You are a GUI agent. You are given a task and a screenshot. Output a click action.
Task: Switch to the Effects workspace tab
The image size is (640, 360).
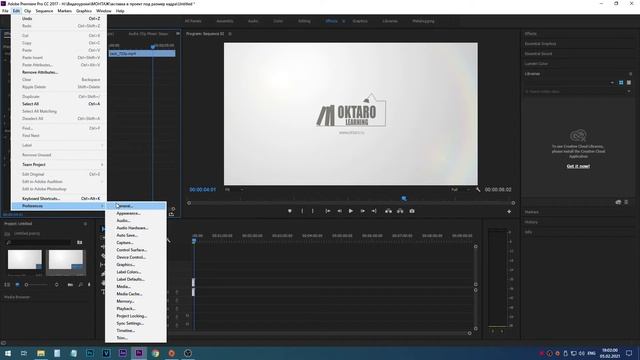point(331,21)
